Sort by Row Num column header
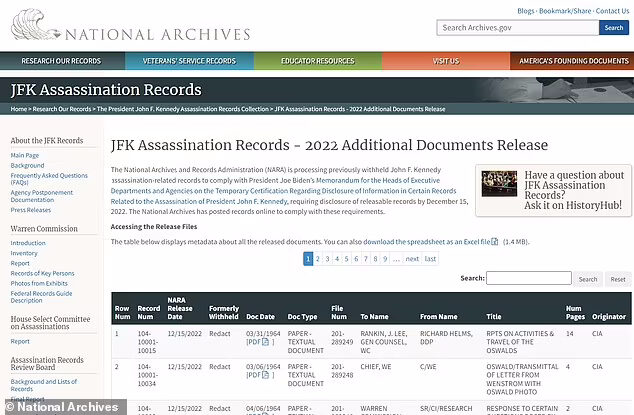634x415 pixels. coord(122,312)
